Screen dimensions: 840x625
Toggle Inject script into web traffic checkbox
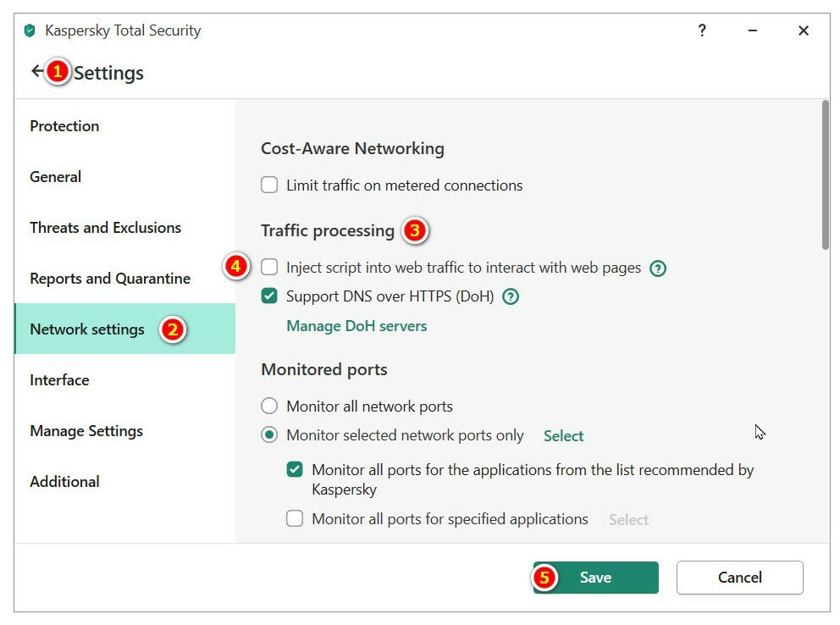[x=269, y=267]
